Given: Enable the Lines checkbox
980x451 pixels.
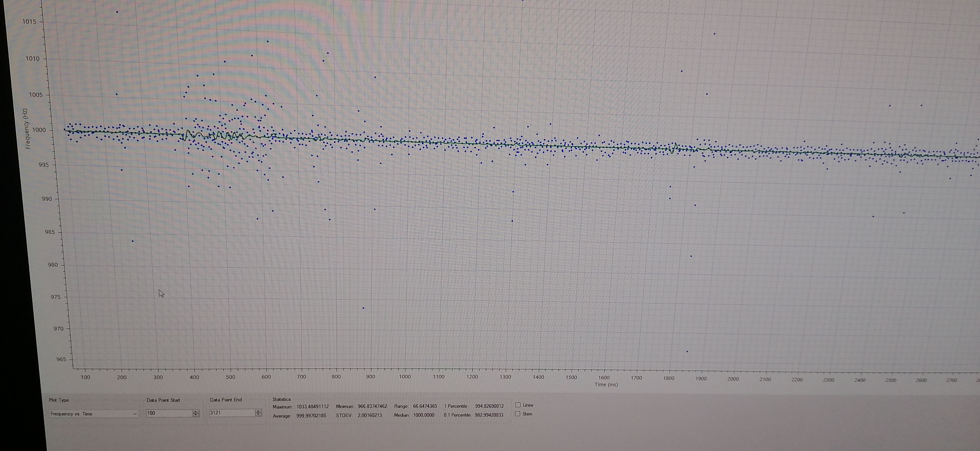Looking at the screenshot, I should click(x=518, y=405).
